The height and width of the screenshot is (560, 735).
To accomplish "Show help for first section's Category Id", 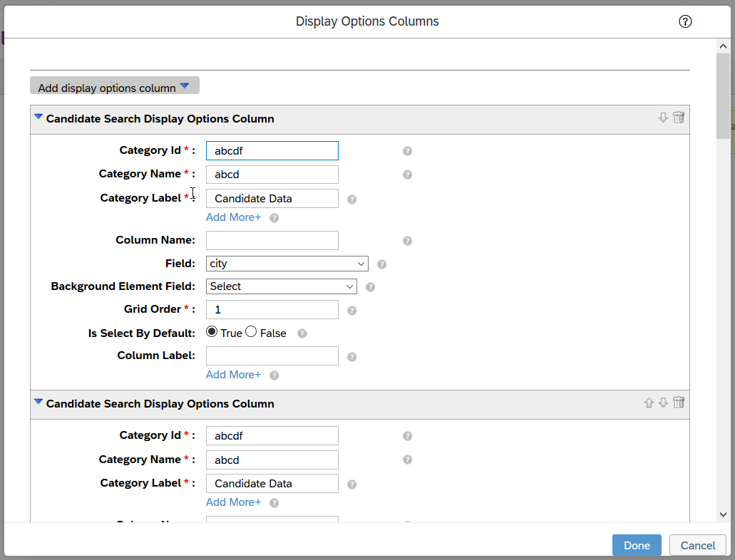I will point(407,151).
